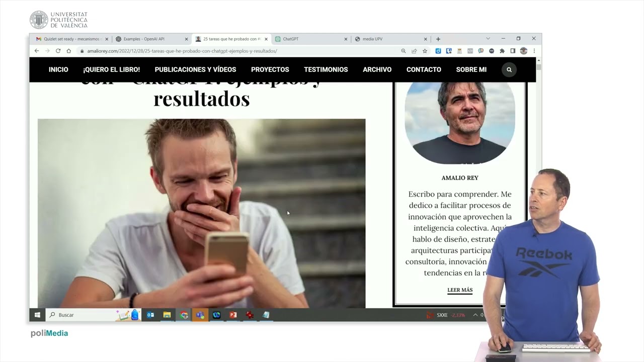Open the INICIO menu item

(58, 69)
